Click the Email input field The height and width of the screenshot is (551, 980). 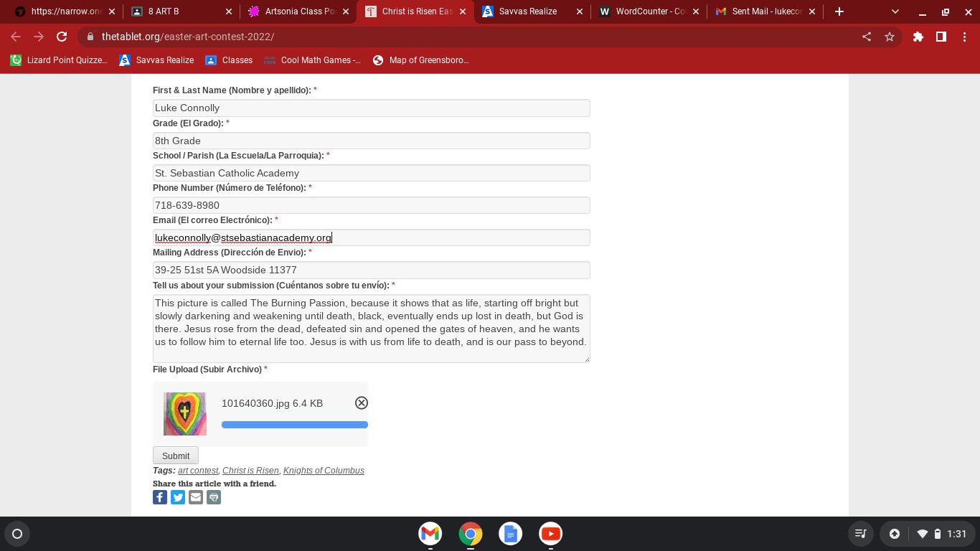(371, 237)
